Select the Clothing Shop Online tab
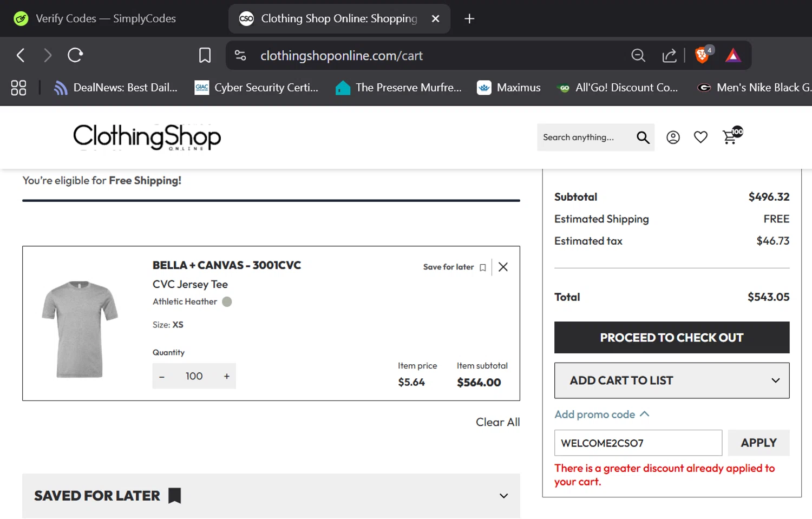 339,19
